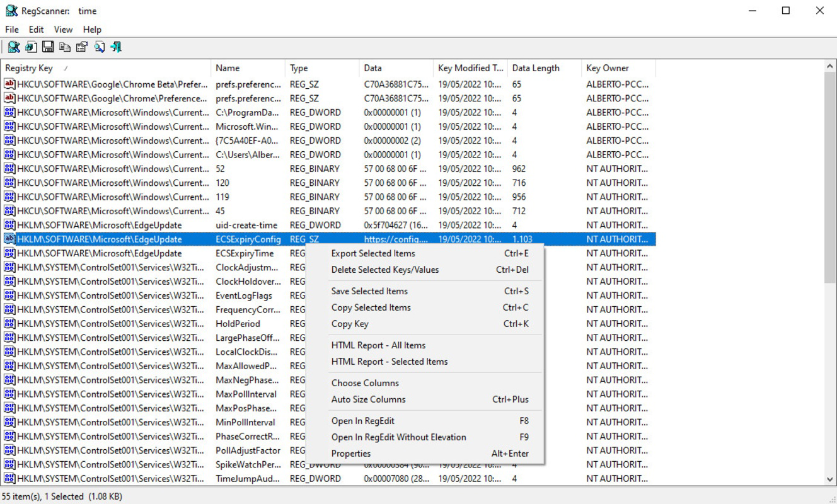The image size is (837, 504).
Task: Generate HTML Report - Selected Items
Action: click(x=424, y=362)
